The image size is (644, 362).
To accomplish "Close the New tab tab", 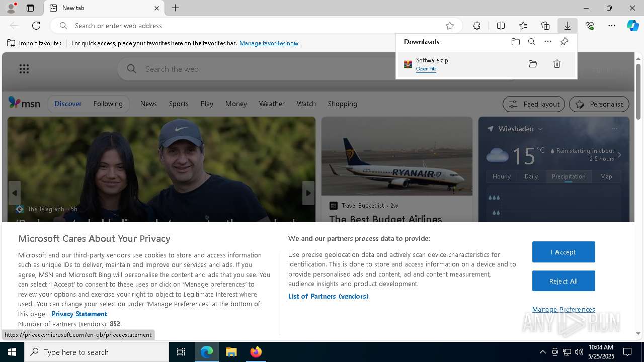I will 156,8.
